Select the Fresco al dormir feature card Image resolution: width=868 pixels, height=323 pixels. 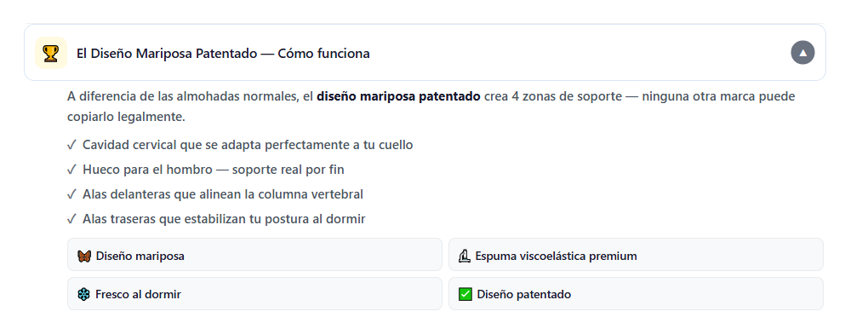(x=254, y=294)
